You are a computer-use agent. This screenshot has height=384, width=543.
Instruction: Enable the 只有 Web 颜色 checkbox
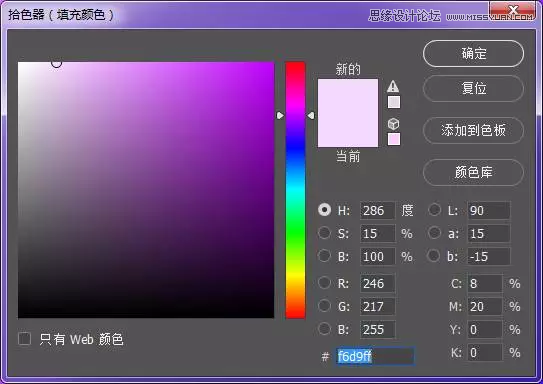point(25,339)
